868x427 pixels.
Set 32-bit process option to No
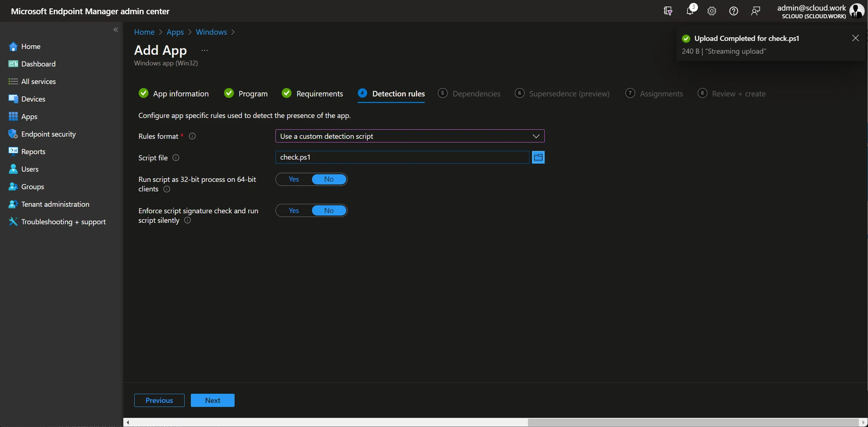point(329,179)
